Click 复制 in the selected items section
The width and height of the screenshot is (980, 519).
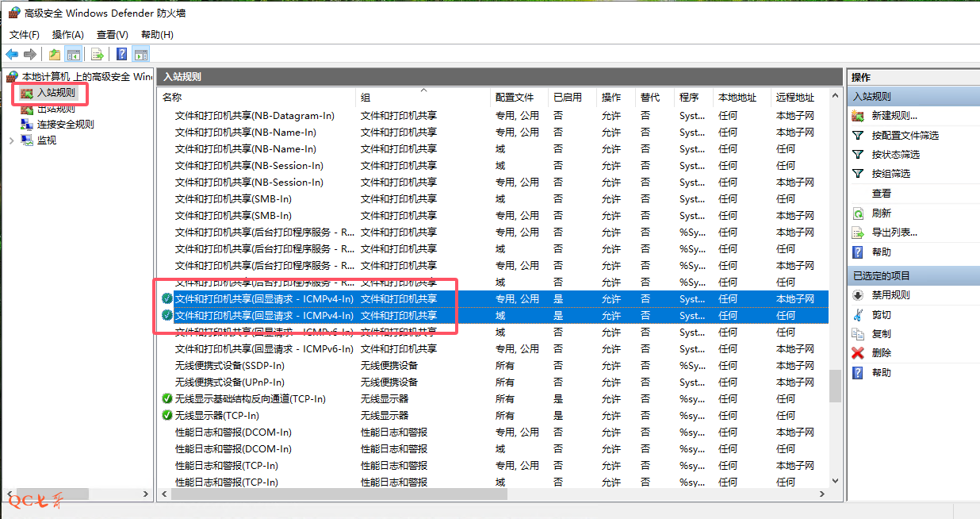881,334
